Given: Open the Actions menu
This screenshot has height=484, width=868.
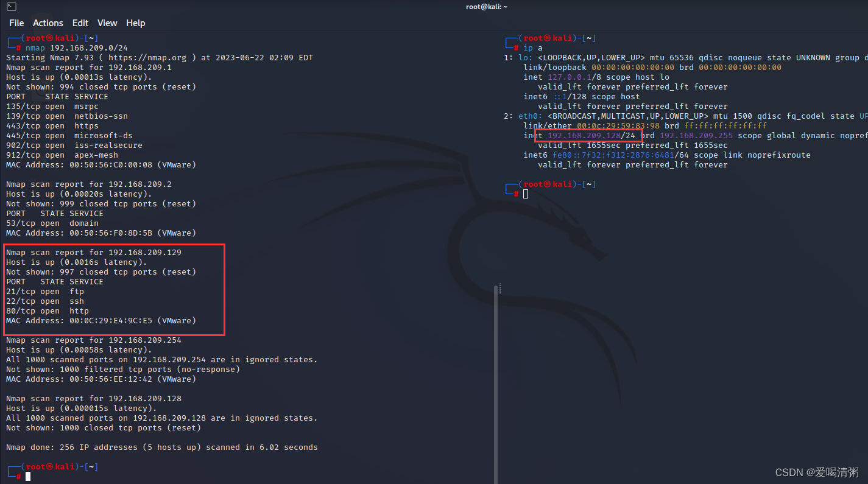Looking at the screenshot, I should (x=48, y=23).
